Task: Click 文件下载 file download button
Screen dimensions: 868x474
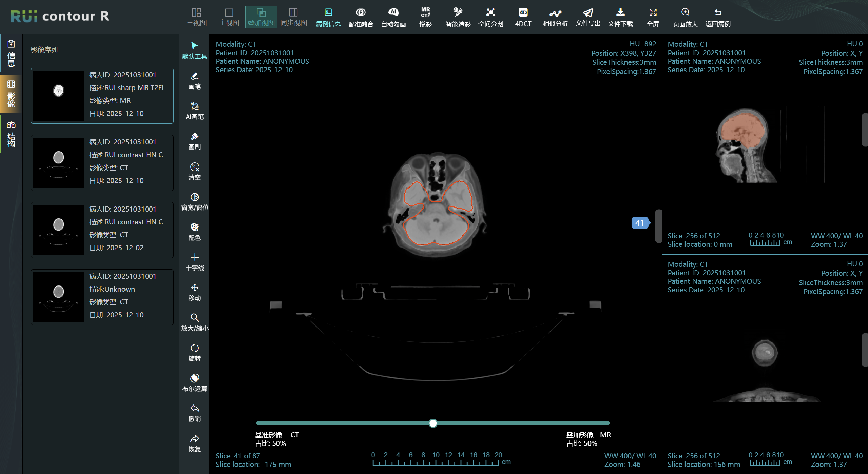Action: point(620,17)
